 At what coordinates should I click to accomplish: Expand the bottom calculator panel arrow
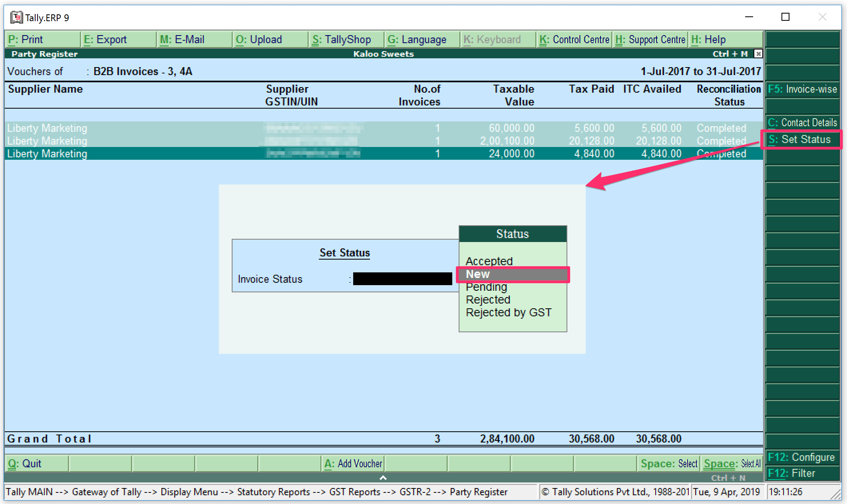pyautogui.click(x=383, y=478)
